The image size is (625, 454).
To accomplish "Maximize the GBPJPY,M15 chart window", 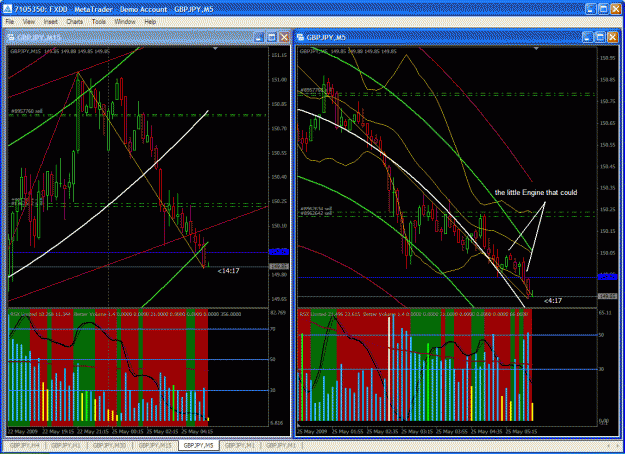I will (x=271, y=37).
